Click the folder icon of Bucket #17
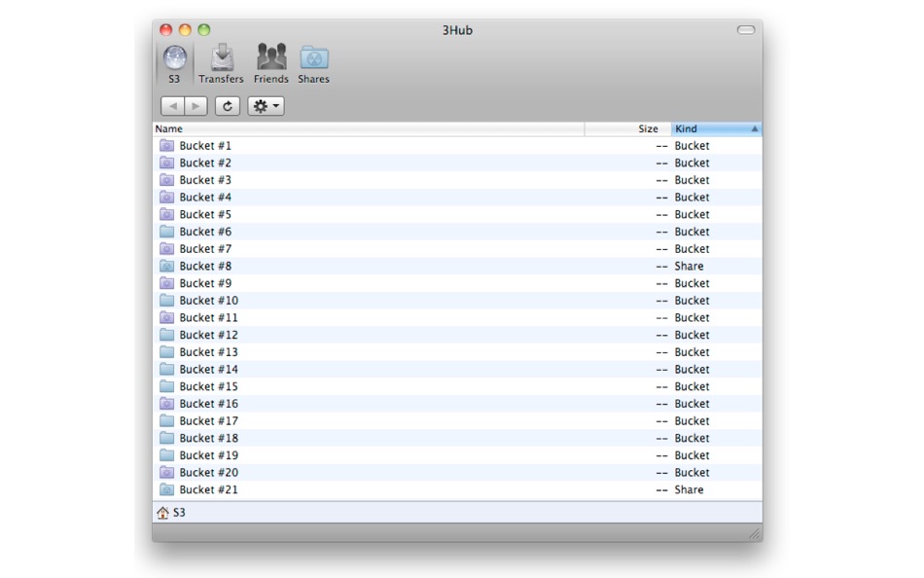This screenshot has width=924, height=578. (x=166, y=420)
